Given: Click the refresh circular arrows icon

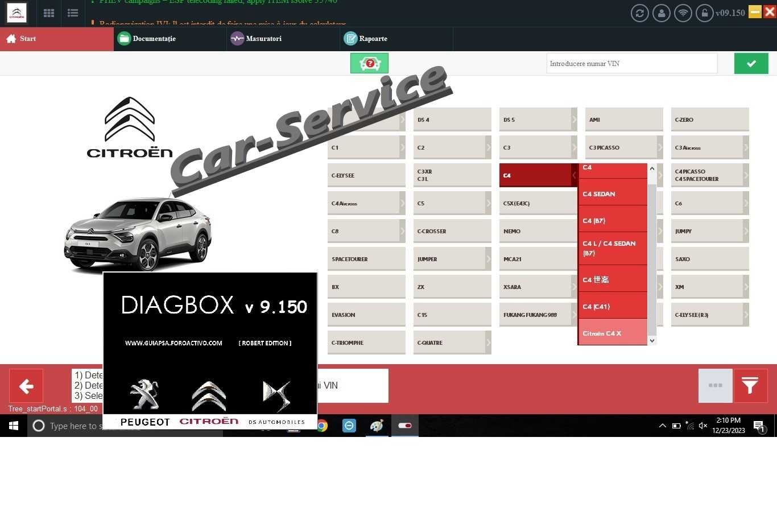Looking at the screenshot, I should click(x=640, y=13).
